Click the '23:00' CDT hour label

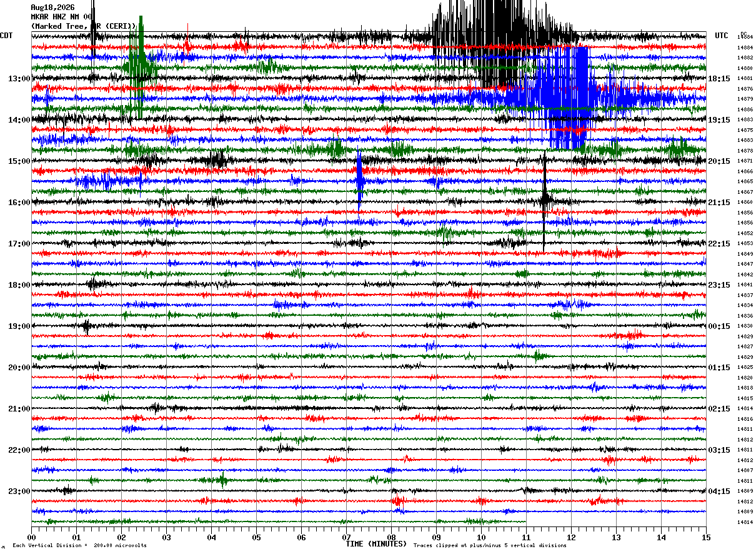coord(19,491)
